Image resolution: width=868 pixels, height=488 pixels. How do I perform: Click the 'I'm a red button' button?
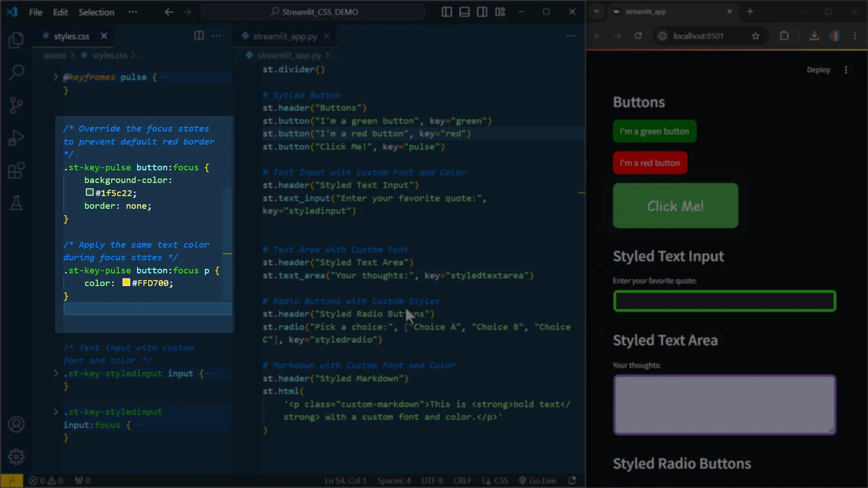650,163
